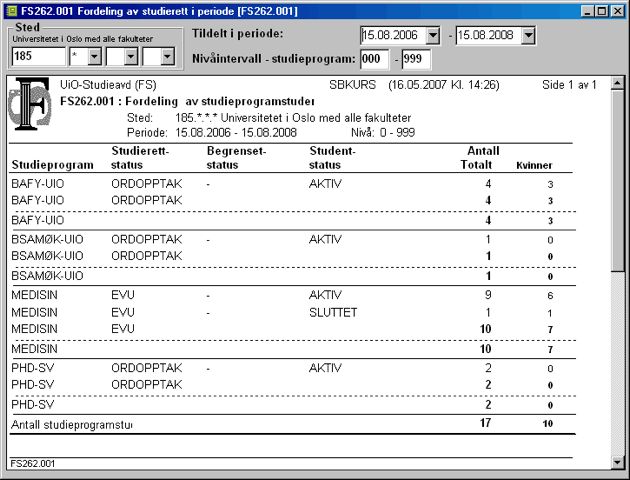Screen dimensions: 630x480
Task: Minimize the FS262.001 window
Action: 588,11
